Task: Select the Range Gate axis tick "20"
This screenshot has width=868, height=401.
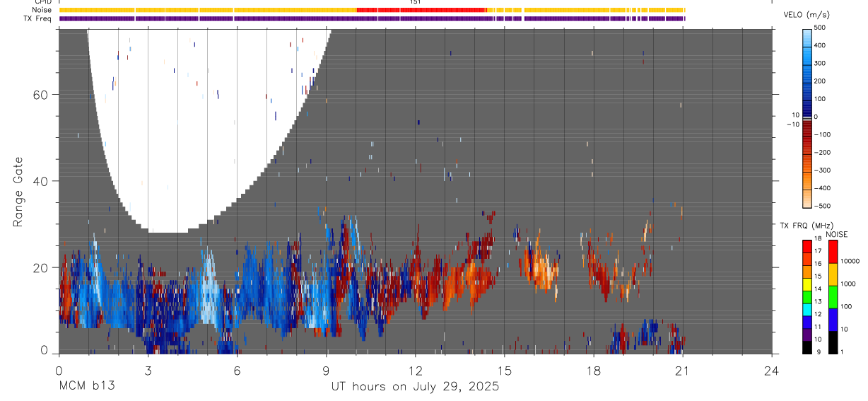Action: tap(40, 267)
